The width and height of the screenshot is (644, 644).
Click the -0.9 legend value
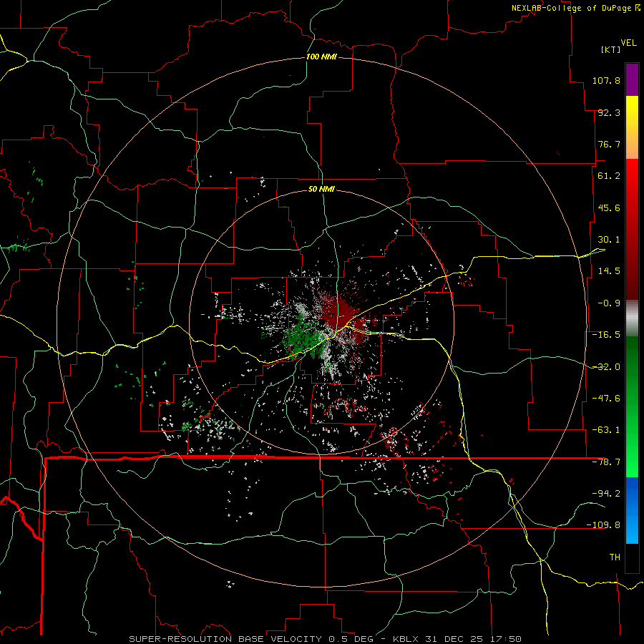(x=609, y=303)
